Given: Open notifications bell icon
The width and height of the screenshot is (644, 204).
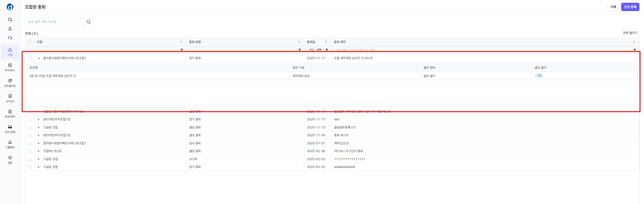Looking at the screenshot, I should [10, 29].
